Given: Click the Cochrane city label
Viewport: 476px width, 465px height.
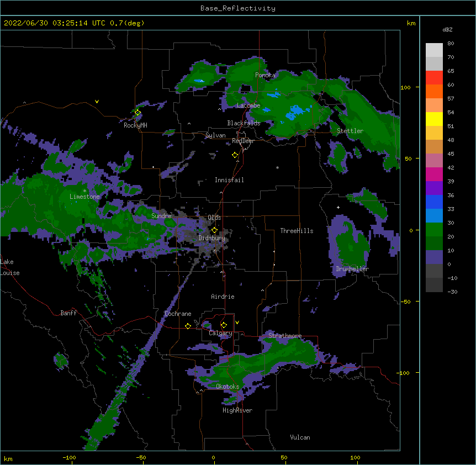Looking at the screenshot, I should click(x=178, y=314).
